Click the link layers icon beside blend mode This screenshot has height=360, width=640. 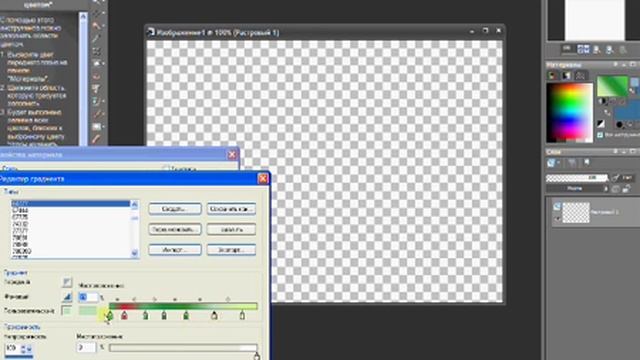click(x=616, y=189)
